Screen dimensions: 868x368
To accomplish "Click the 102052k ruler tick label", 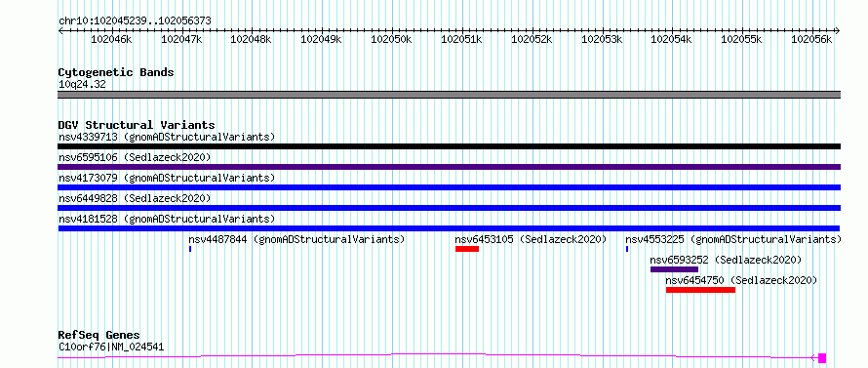I will pyautogui.click(x=532, y=40).
